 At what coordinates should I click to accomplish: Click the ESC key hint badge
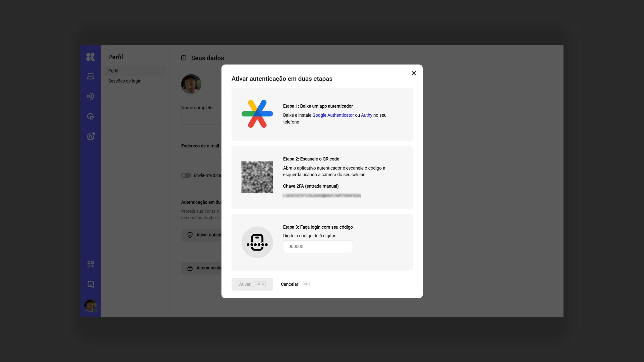coord(305,284)
